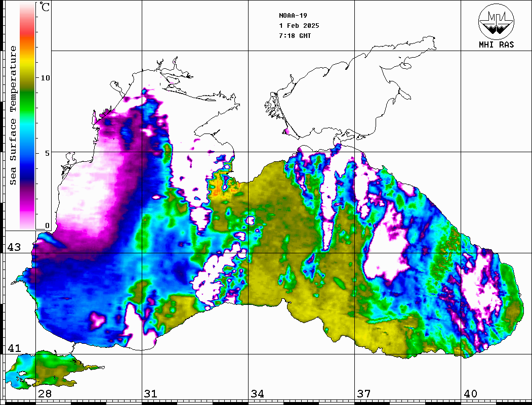The width and height of the screenshot is (532, 405).
Task: Click longitude label "31"
Action: pyautogui.click(x=151, y=393)
